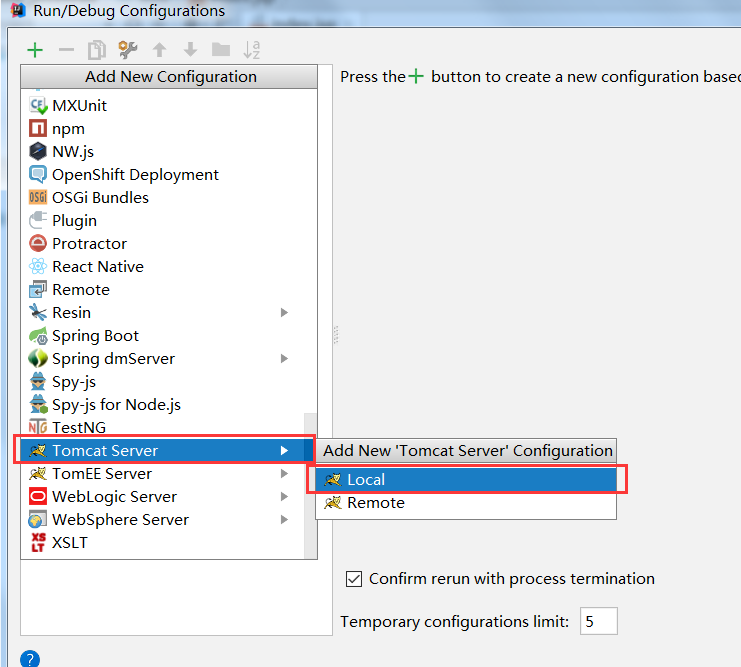Image resolution: width=741 pixels, height=667 pixels.
Task: Click the OSGi Bundles orange icon
Action: click(x=38, y=197)
